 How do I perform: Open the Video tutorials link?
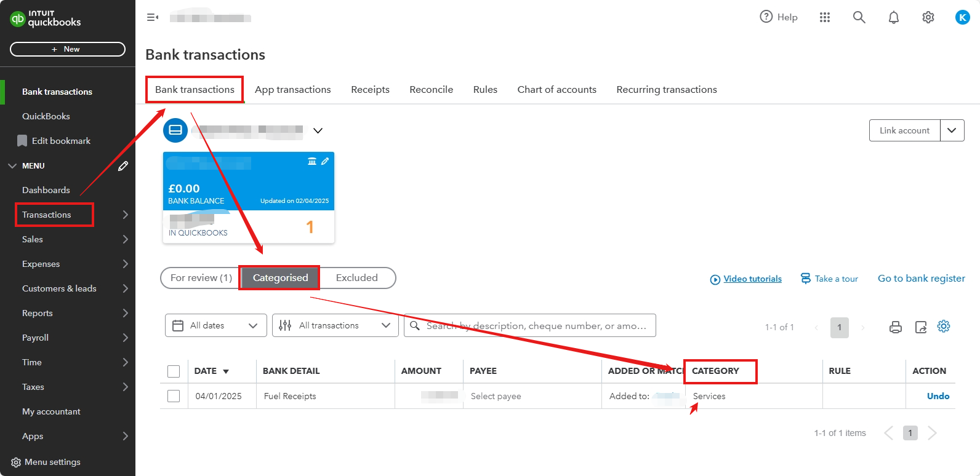(752, 279)
